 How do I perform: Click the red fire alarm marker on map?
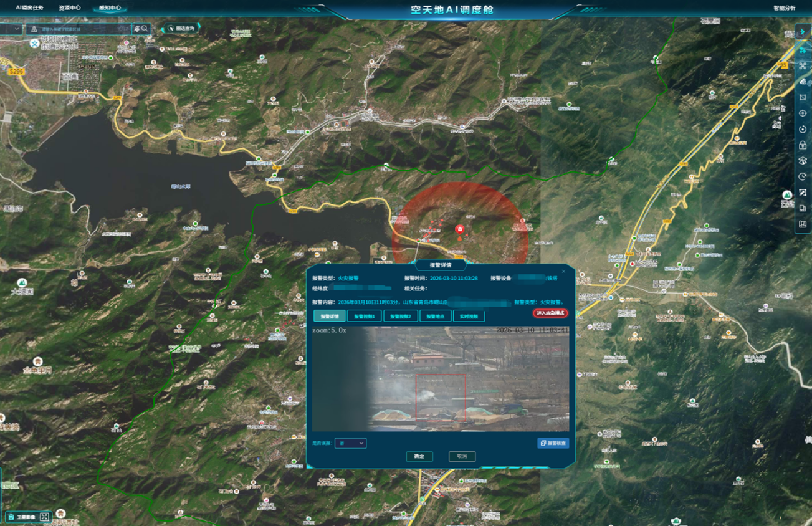[460, 229]
